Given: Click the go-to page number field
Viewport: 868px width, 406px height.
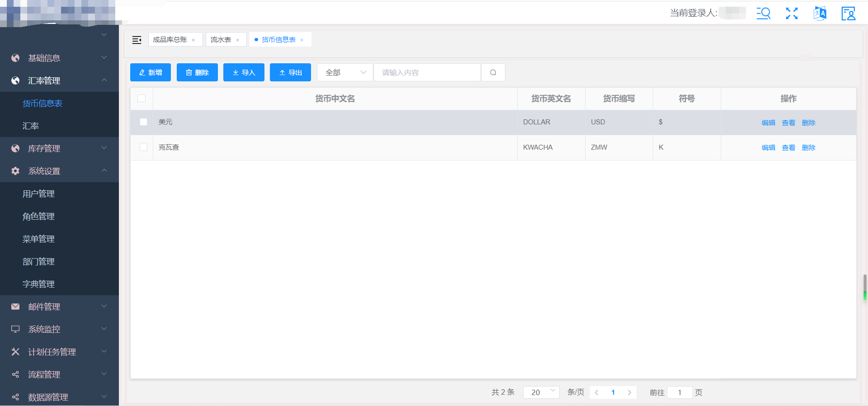Looking at the screenshot, I should coord(679,392).
